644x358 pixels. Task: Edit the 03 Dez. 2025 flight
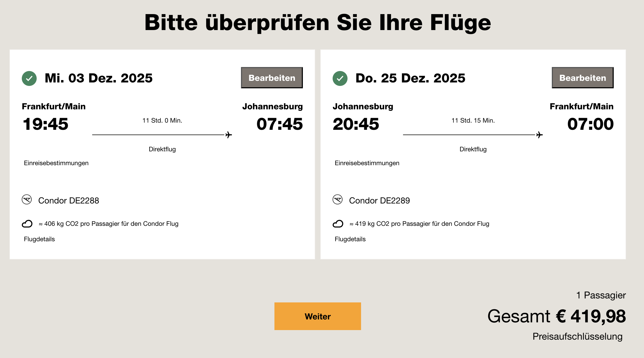point(272,78)
